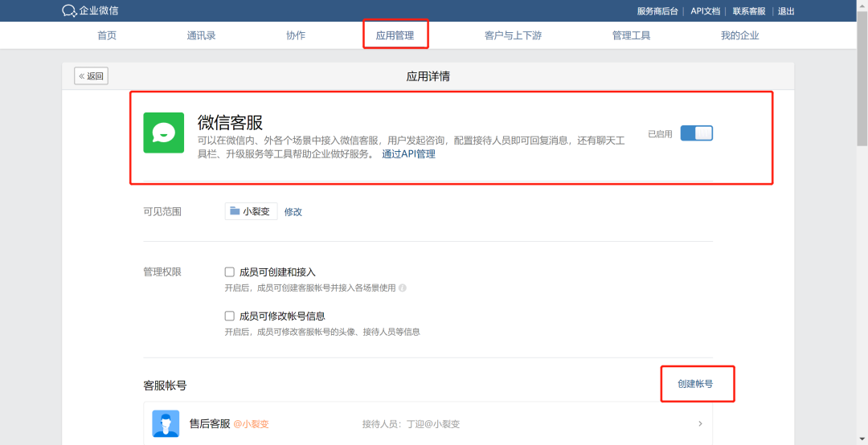Click the folder icon beside 小裂变
868x445 pixels.
(235, 211)
